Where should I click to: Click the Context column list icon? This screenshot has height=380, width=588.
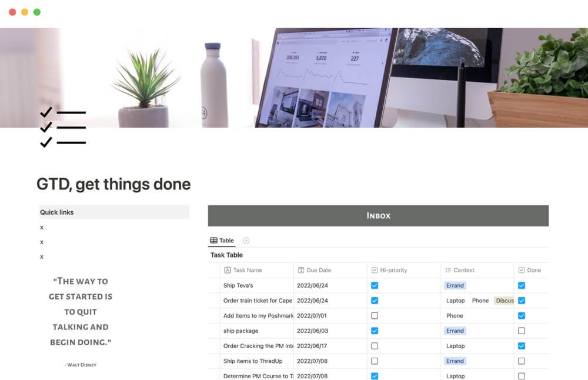click(448, 271)
